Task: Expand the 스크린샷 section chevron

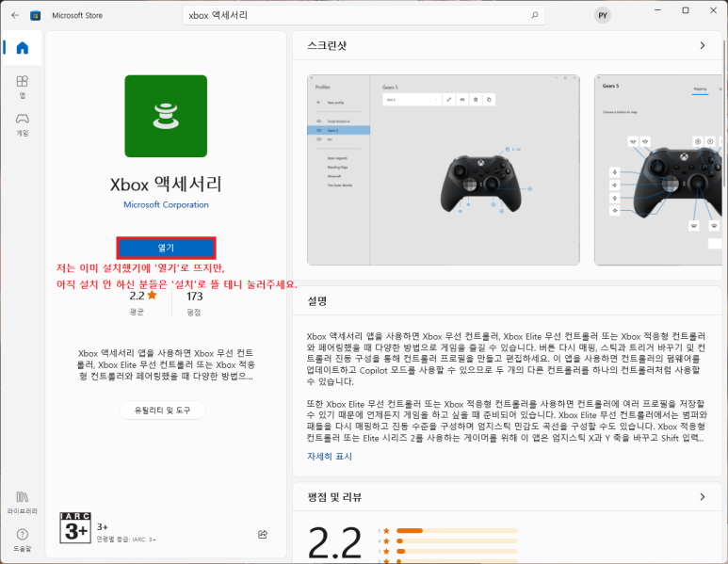Action: tap(703, 45)
